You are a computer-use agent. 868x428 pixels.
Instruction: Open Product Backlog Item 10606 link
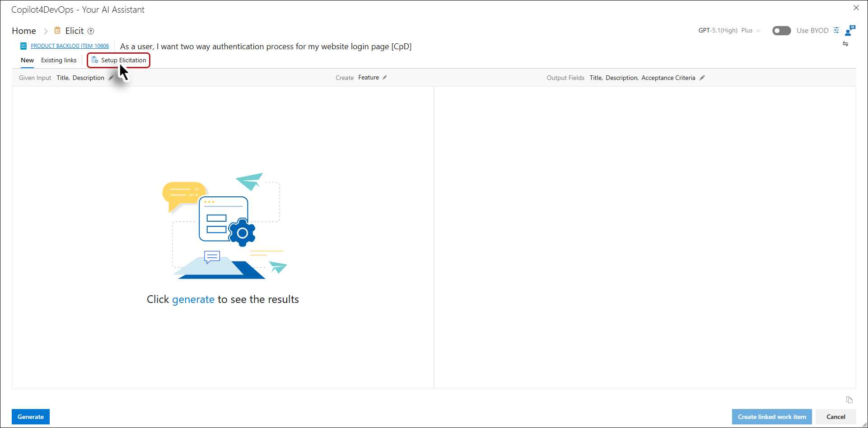coord(70,46)
